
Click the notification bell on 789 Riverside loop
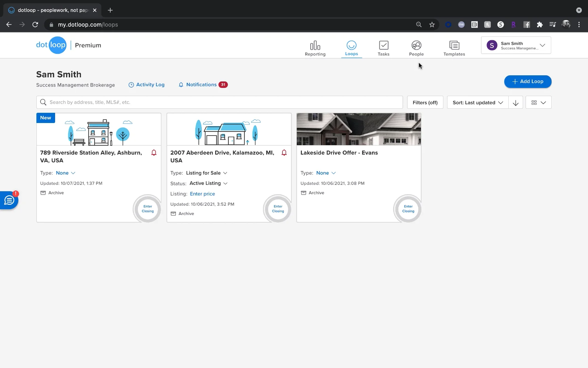tap(154, 153)
